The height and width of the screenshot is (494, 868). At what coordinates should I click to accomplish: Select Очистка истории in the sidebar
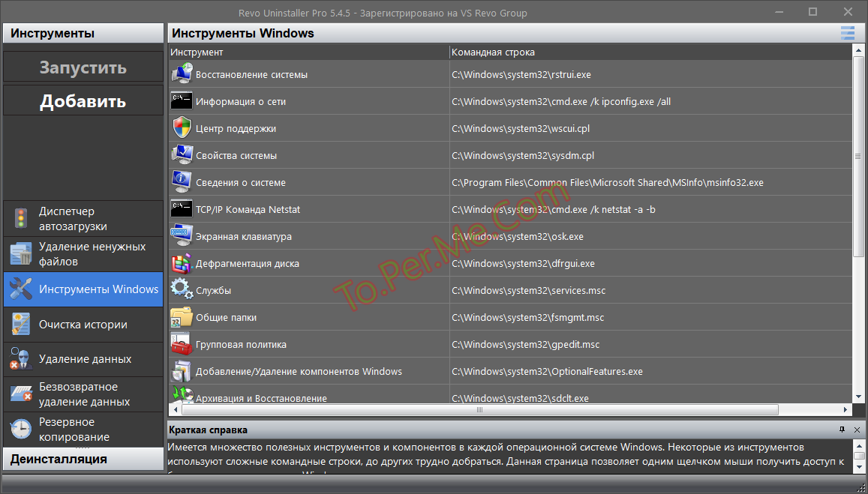click(83, 325)
